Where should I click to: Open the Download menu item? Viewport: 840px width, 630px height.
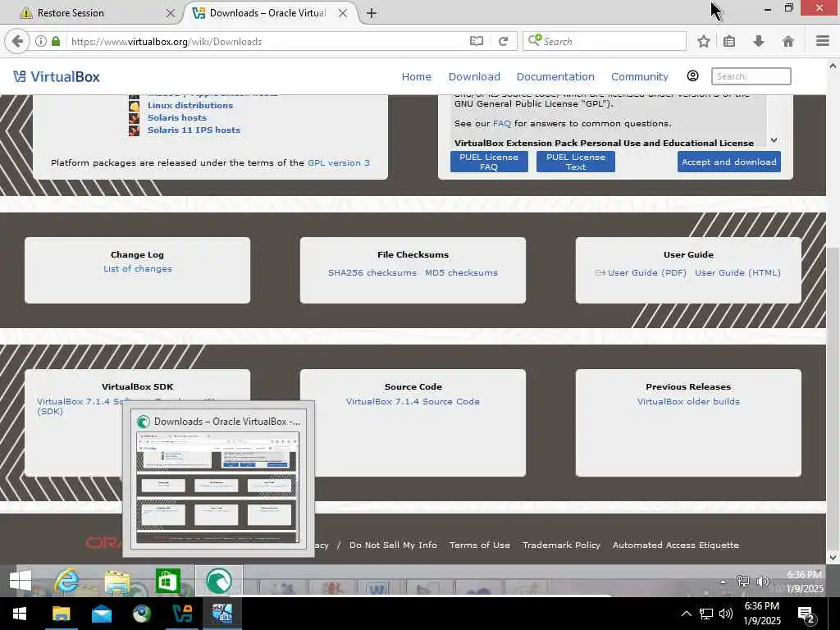click(x=474, y=76)
